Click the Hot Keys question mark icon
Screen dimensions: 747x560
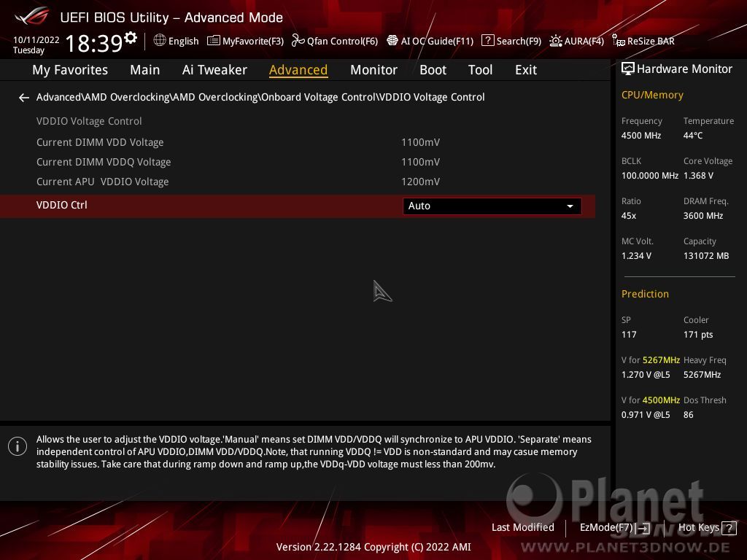tap(729, 528)
